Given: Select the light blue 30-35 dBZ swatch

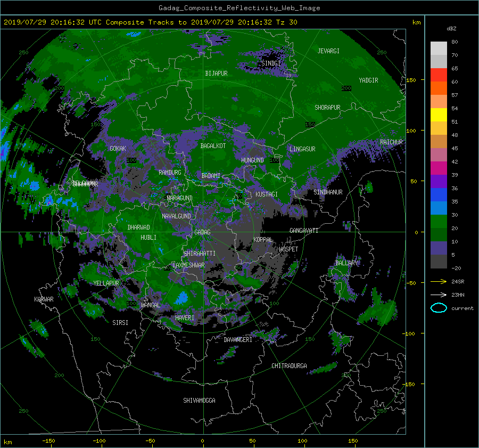Looking at the screenshot, I should click(439, 208).
